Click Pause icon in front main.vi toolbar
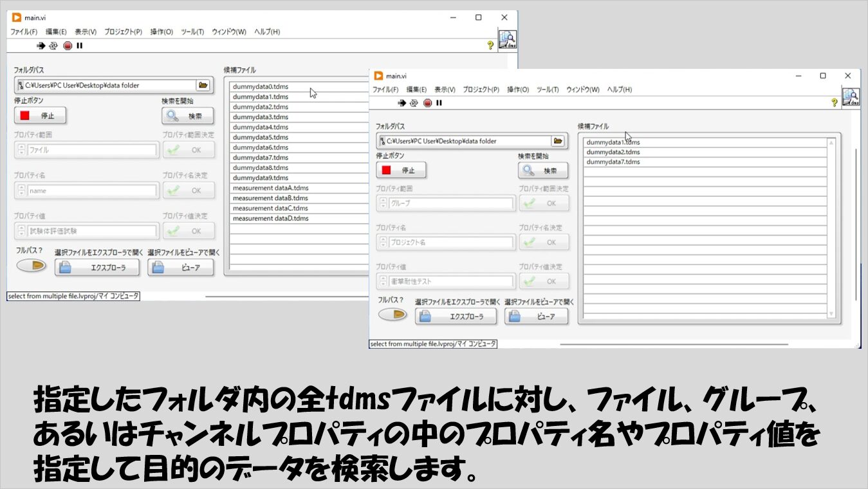 click(439, 103)
